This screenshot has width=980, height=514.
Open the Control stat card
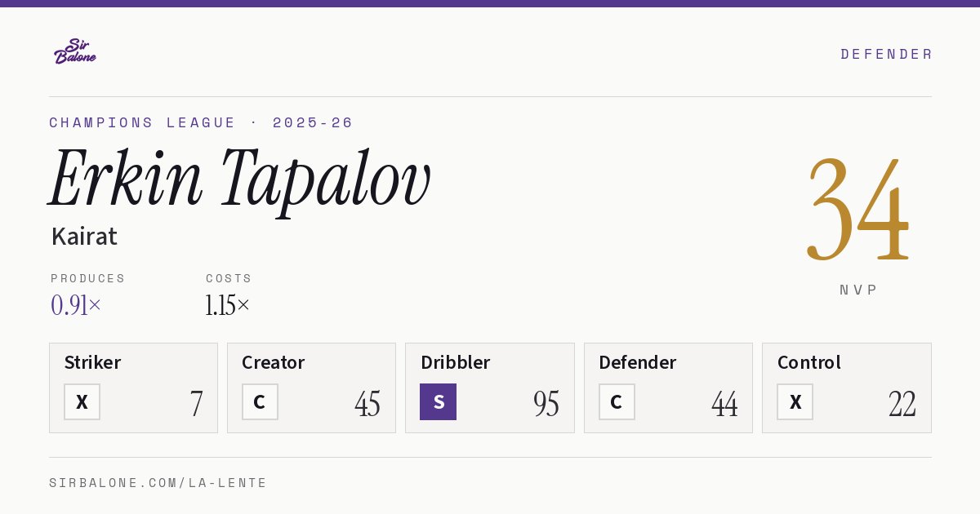click(847, 388)
